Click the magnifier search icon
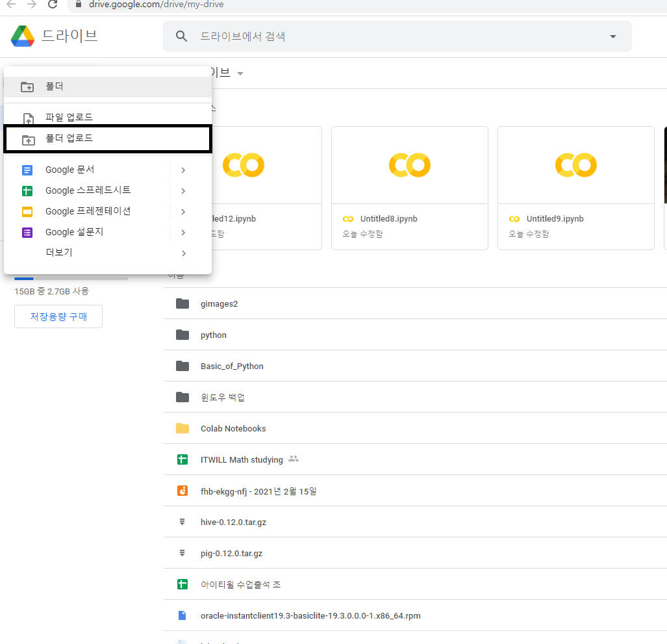667x644 pixels. [182, 36]
